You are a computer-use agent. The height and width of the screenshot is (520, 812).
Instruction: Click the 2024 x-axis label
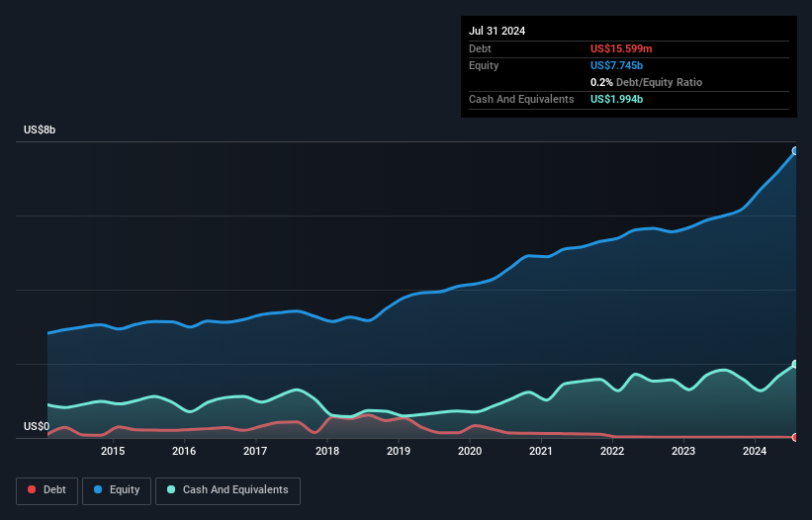tap(755, 451)
